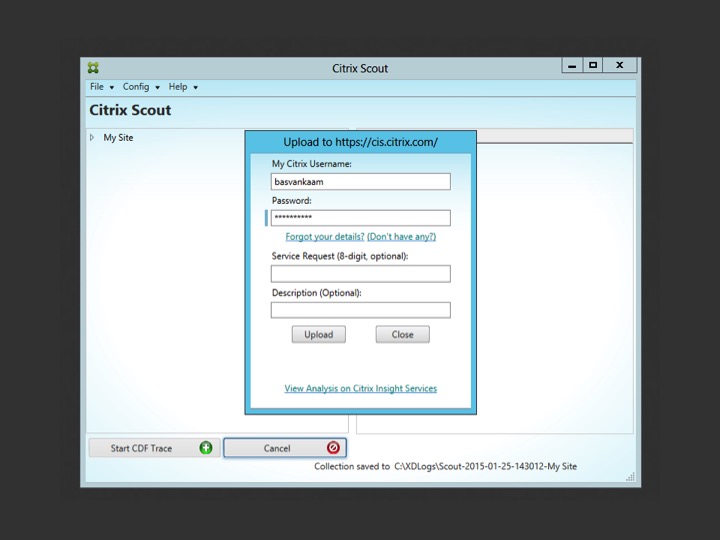The image size is (720, 540).
Task: Close the Citrix Scout window
Action: pos(620,65)
